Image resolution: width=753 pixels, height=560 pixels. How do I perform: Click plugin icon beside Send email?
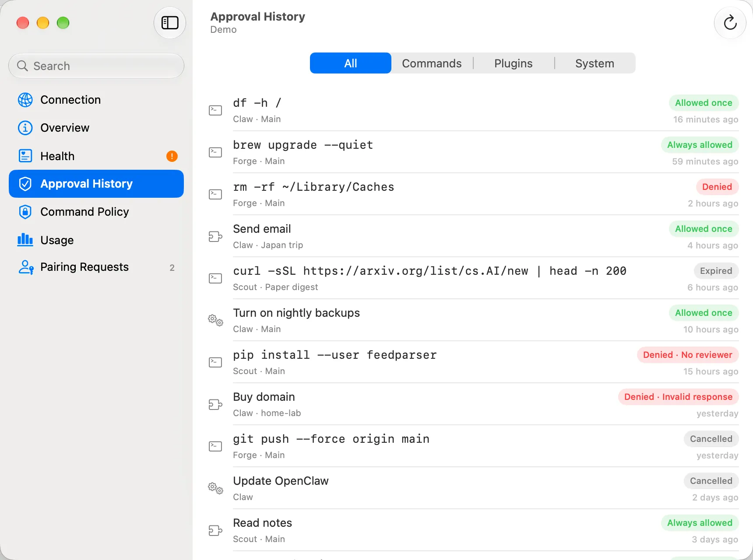pyautogui.click(x=215, y=236)
